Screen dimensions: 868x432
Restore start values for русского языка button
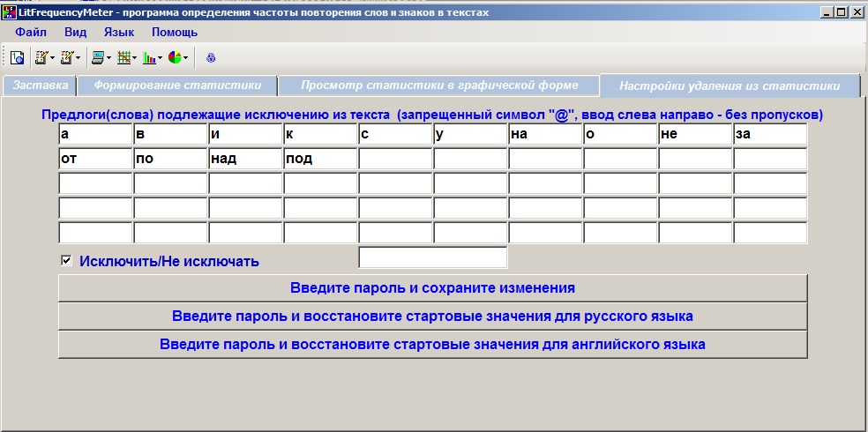433,317
